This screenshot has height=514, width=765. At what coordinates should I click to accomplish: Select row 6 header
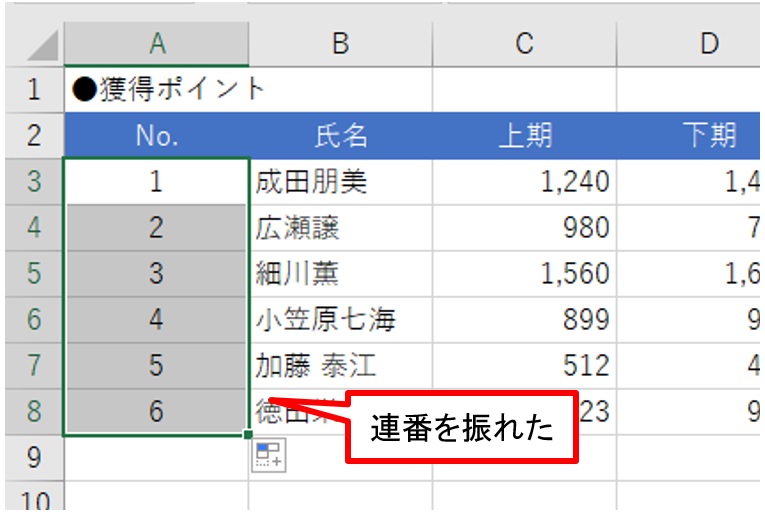coord(34,319)
